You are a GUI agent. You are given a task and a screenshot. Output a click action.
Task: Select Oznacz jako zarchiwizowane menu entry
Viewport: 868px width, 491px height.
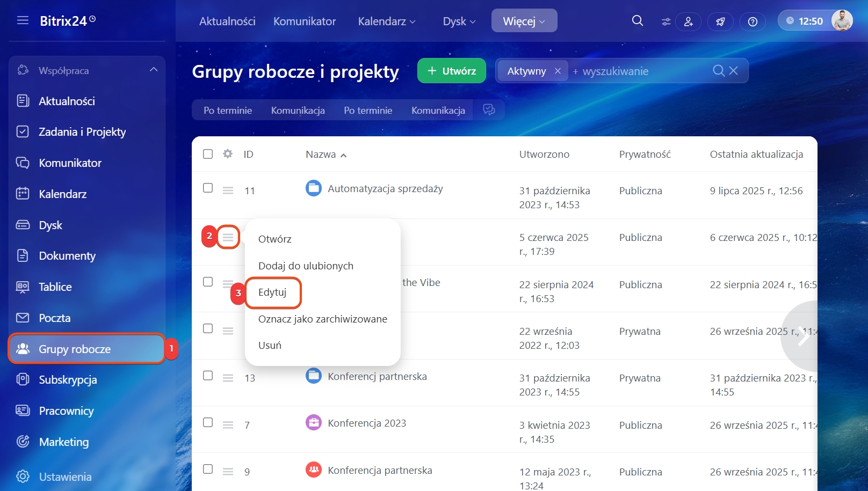point(322,319)
